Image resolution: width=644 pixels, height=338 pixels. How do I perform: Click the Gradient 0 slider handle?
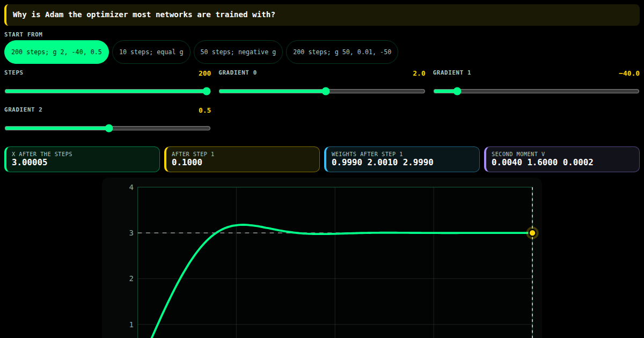pos(326,91)
